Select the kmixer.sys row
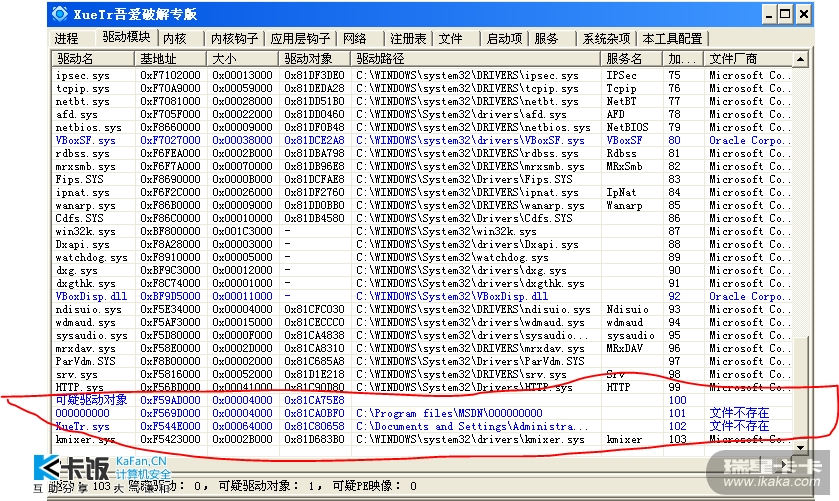839x501 pixels. 422,439
